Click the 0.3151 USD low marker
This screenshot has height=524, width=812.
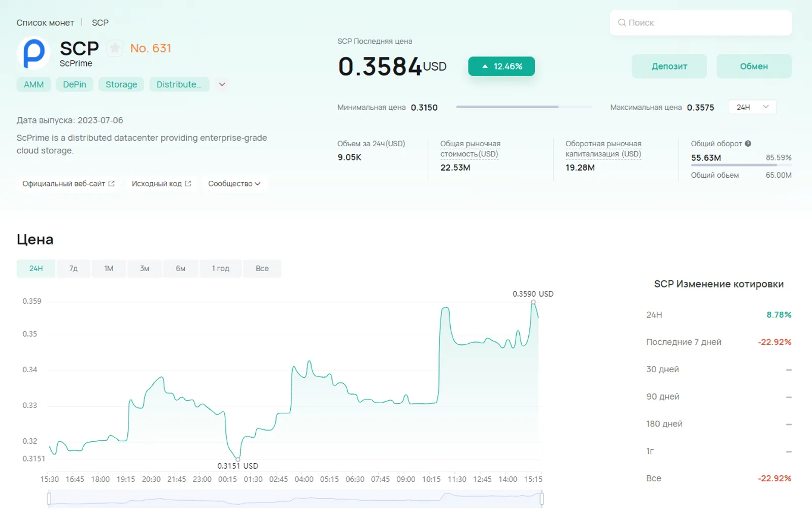point(238,460)
